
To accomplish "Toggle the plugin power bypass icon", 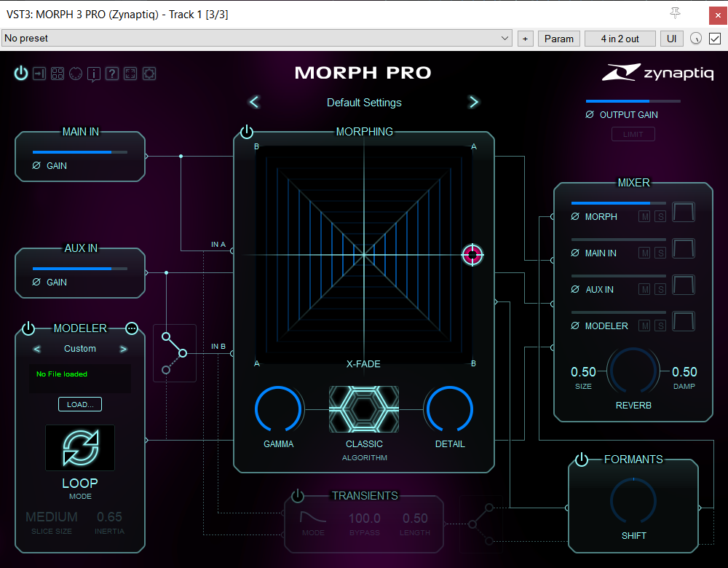I will click(20, 73).
